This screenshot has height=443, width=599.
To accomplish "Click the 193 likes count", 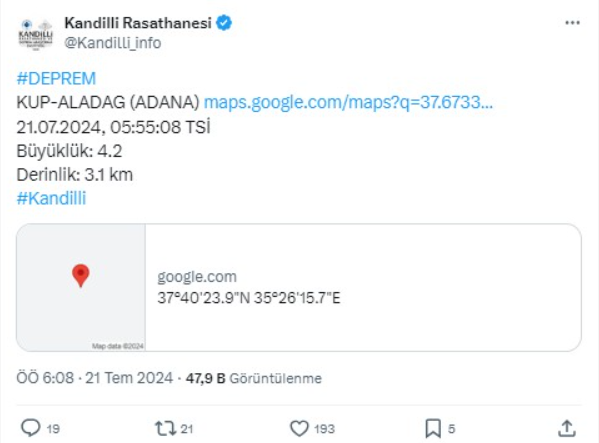I will (x=324, y=429).
